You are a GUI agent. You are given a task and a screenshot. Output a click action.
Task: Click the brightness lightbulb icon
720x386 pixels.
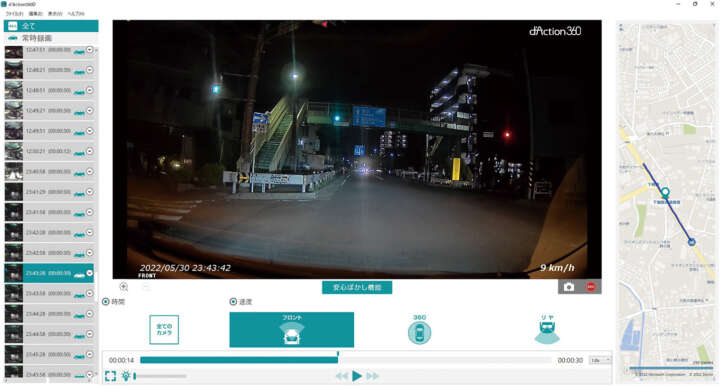(x=126, y=376)
